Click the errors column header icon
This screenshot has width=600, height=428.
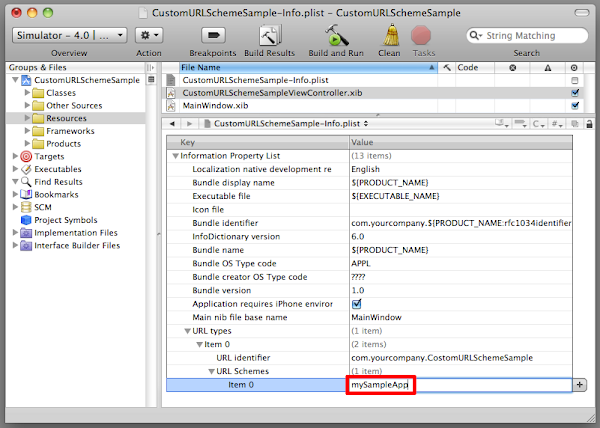[x=513, y=68]
